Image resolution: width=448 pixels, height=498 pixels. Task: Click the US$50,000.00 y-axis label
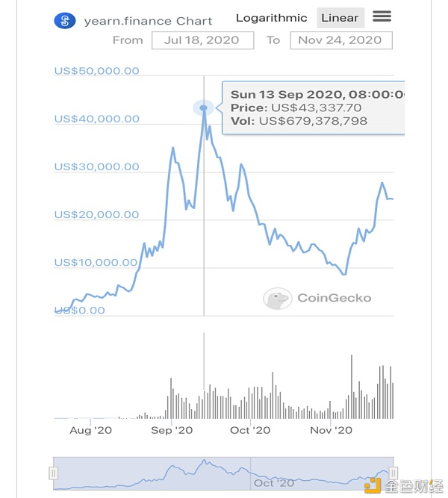[x=97, y=71]
